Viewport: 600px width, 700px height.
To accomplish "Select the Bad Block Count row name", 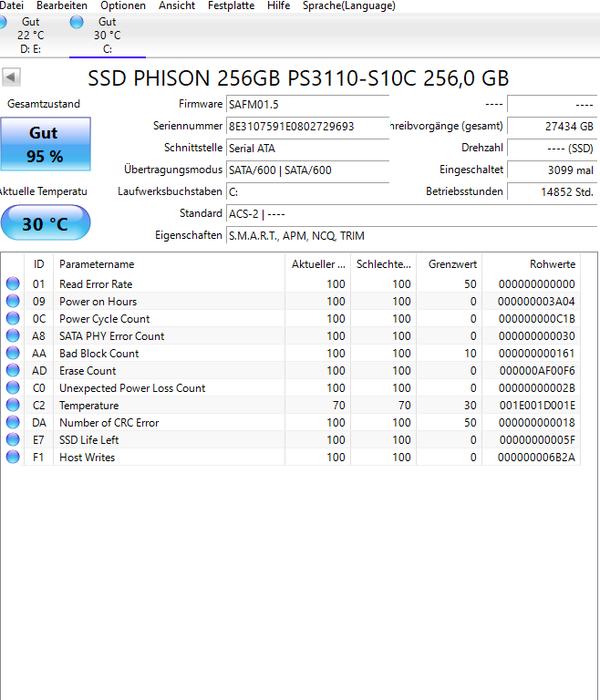I will pos(99,353).
